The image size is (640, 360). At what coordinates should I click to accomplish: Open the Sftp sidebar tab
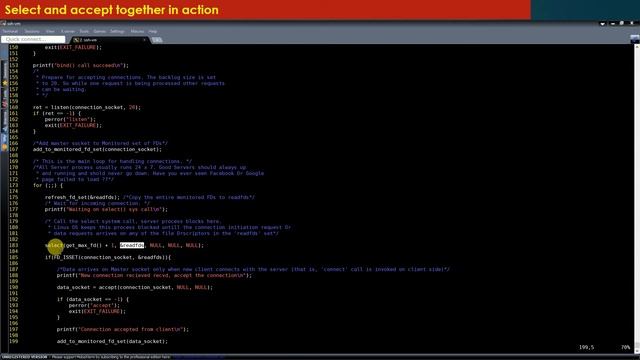click(4, 142)
